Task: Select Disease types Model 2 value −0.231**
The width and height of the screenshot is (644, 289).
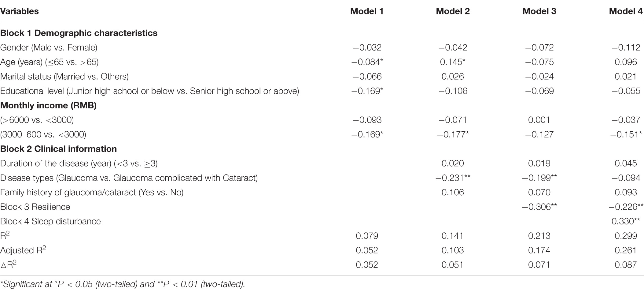Action: (453, 178)
